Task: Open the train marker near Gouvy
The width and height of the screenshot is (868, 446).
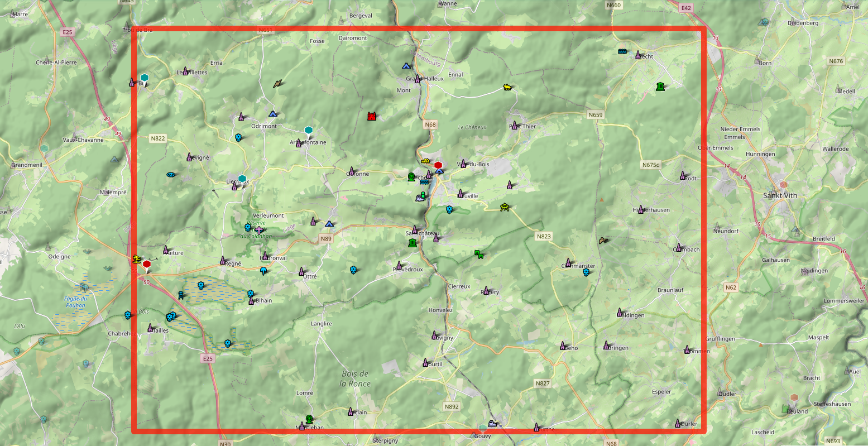Action: [x=492, y=423]
